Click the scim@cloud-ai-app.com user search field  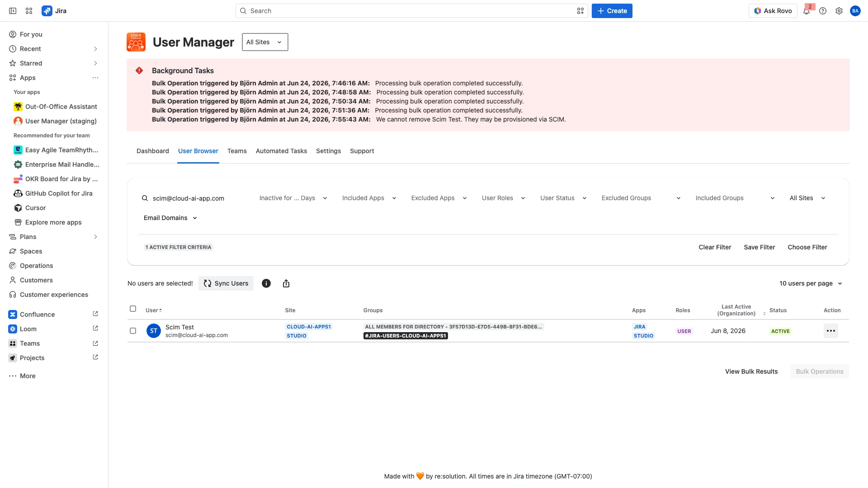pos(196,198)
